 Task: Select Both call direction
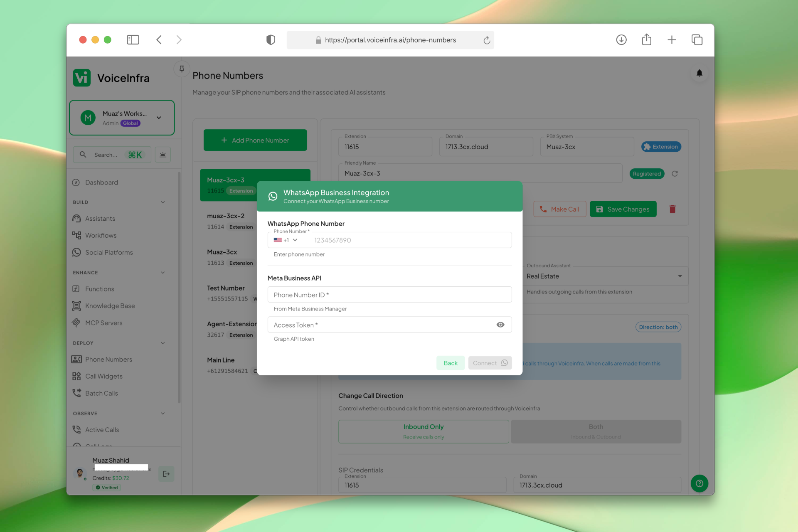[596, 431]
